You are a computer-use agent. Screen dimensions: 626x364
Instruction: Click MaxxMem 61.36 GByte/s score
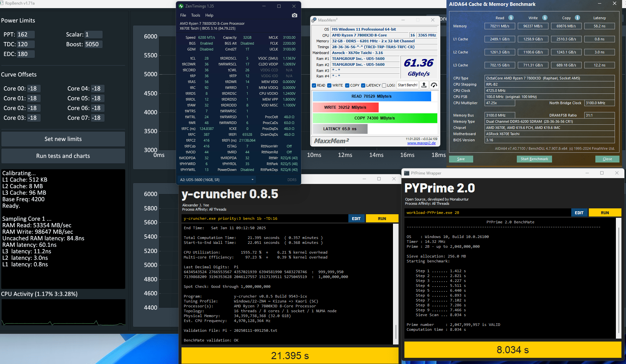[x=418, y=67]
